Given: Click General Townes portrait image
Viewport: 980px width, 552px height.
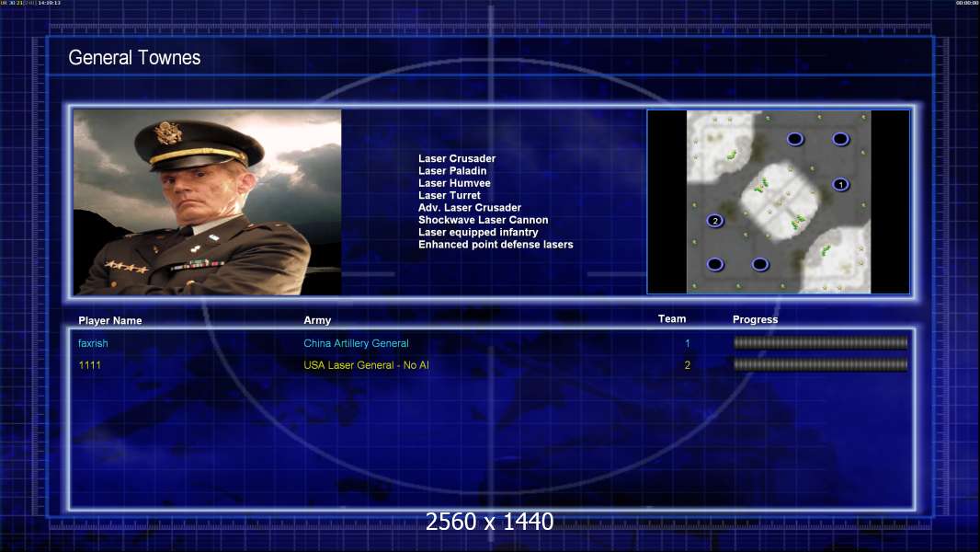Looking at the screenshot, I should click(208, 201).
